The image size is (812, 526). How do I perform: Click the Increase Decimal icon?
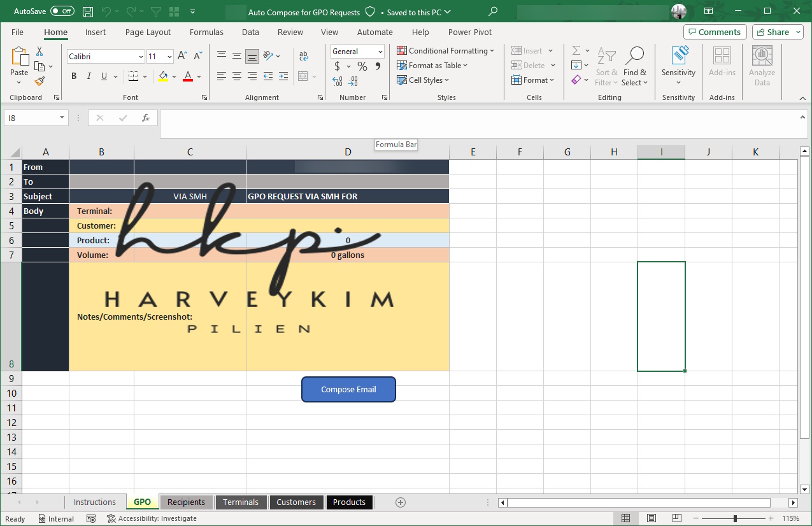338,82
